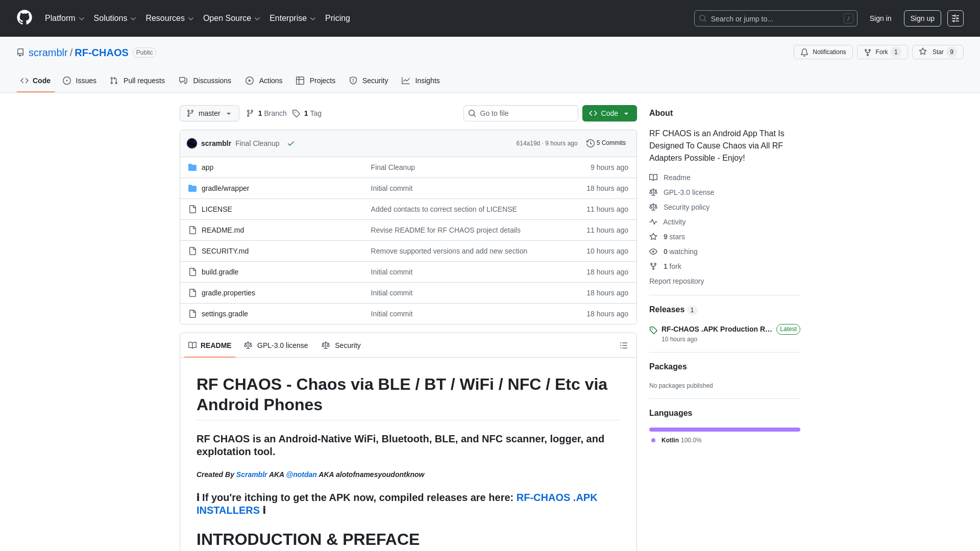Click the verified commit checkmark badge
The image size is (980, 551).
point(291,143)
